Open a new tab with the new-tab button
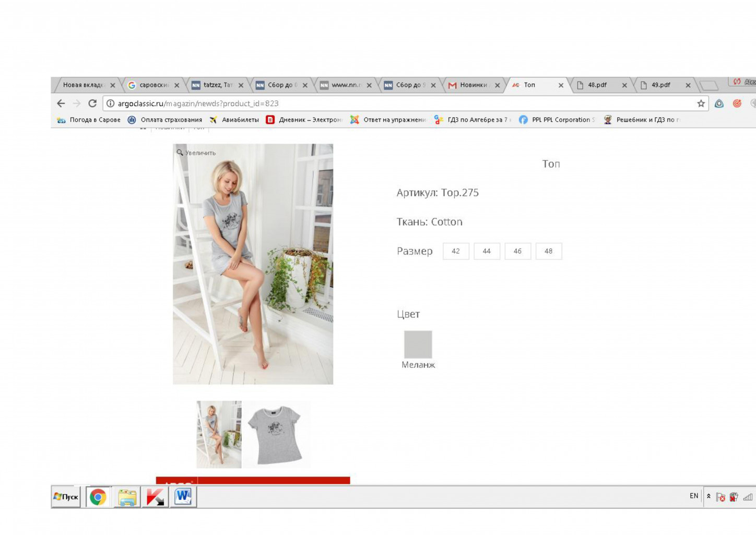This screenshot has height=535, width=756. click(709, 85)
